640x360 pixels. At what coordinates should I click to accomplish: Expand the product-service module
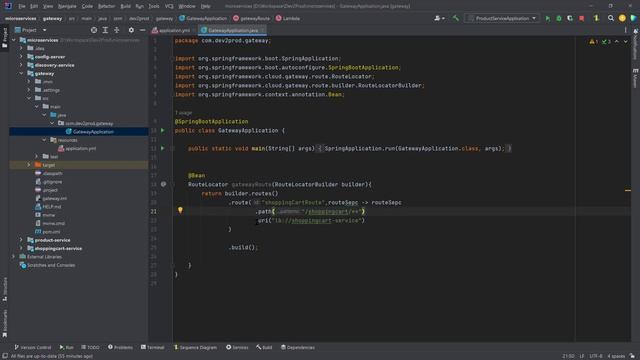coord(21,240)
